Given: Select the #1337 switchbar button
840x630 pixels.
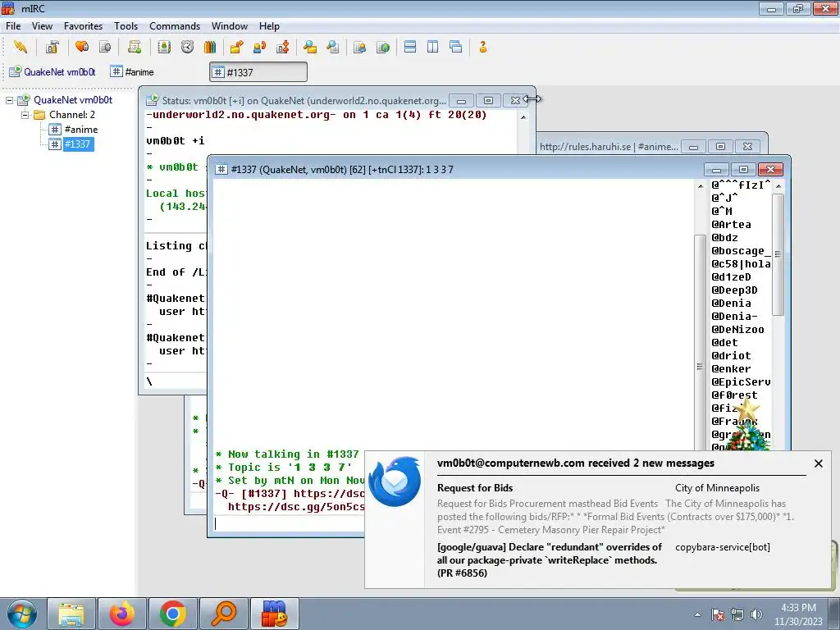Looking at the screenshot, I should [x=258, y=72].
